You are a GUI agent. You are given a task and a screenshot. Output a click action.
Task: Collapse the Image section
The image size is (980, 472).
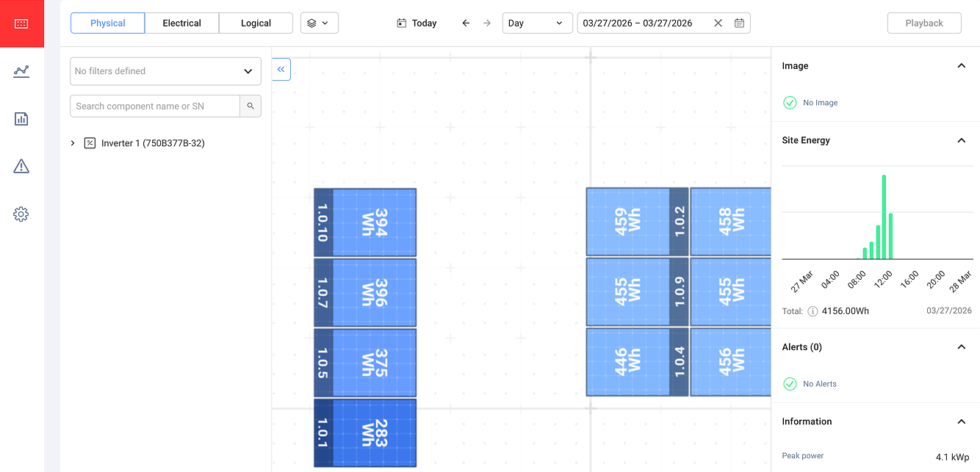tap(962, 66)
